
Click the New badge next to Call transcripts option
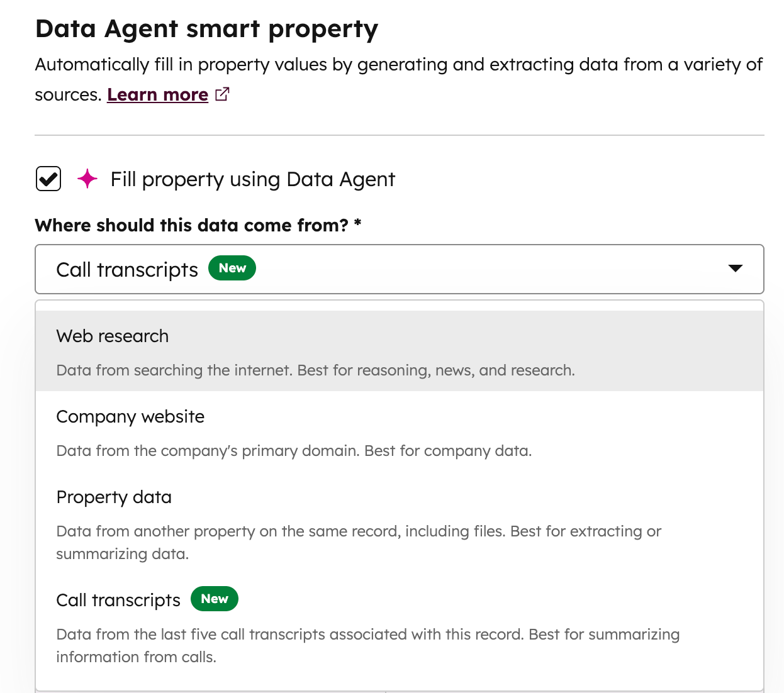click(214, 599)
